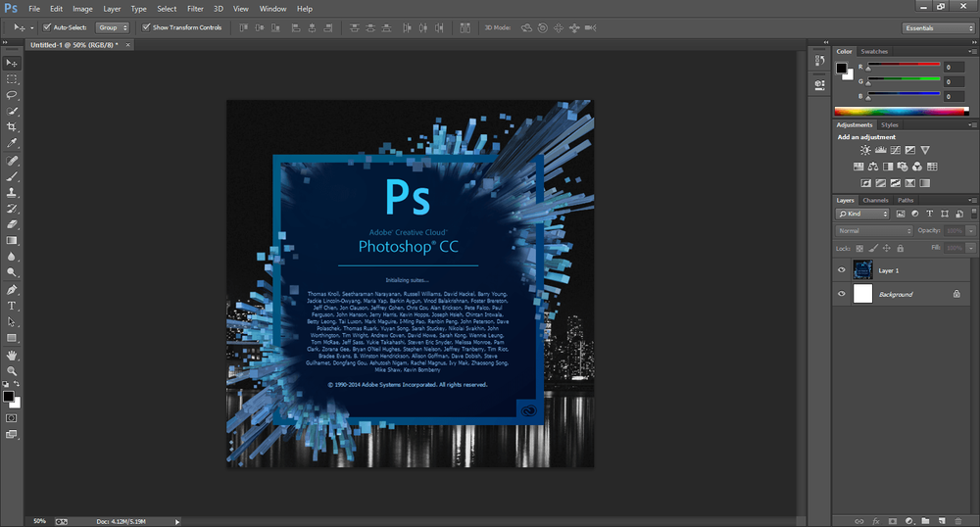
Task: Delete layer with trash icon
Action: 958,521
